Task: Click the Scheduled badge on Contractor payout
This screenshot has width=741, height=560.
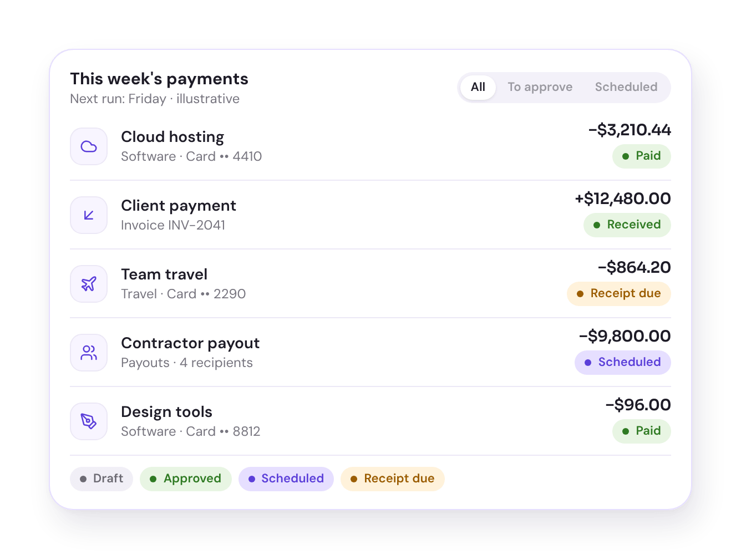Action: 623,362
